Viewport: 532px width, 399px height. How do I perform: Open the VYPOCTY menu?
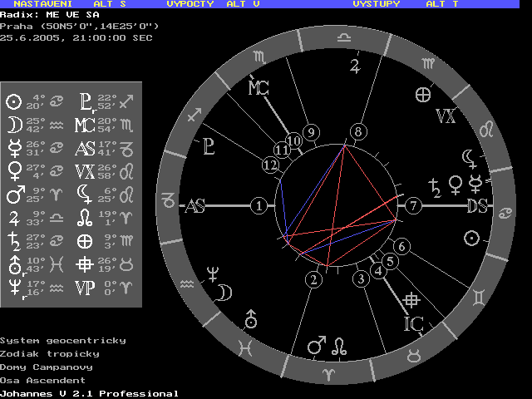point(190,4)
